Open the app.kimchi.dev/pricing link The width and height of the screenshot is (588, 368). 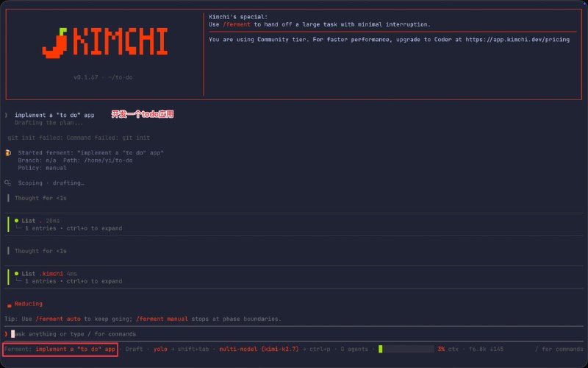coord(517,40)
